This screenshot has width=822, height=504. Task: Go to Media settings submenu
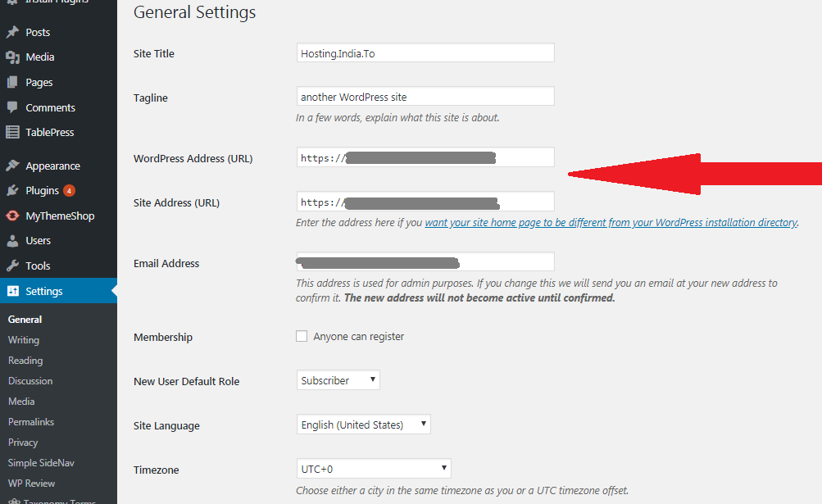pyautogui.click(x=21, y=402)
